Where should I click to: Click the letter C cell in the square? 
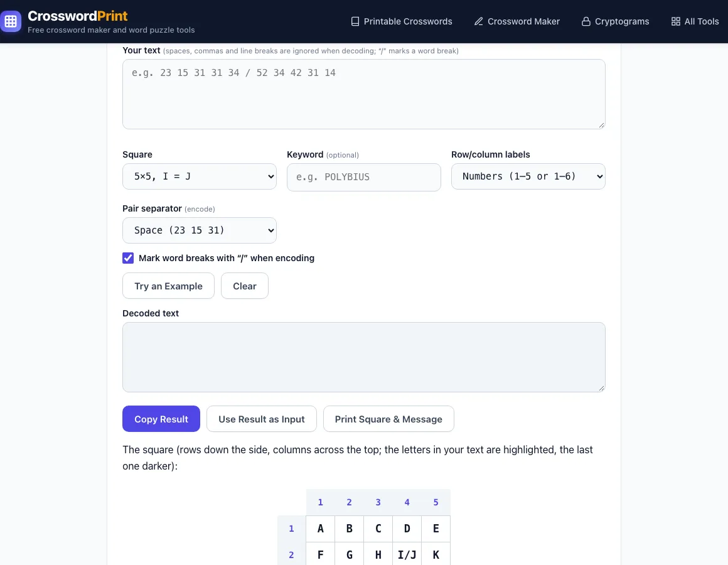[x=378, y=529]
